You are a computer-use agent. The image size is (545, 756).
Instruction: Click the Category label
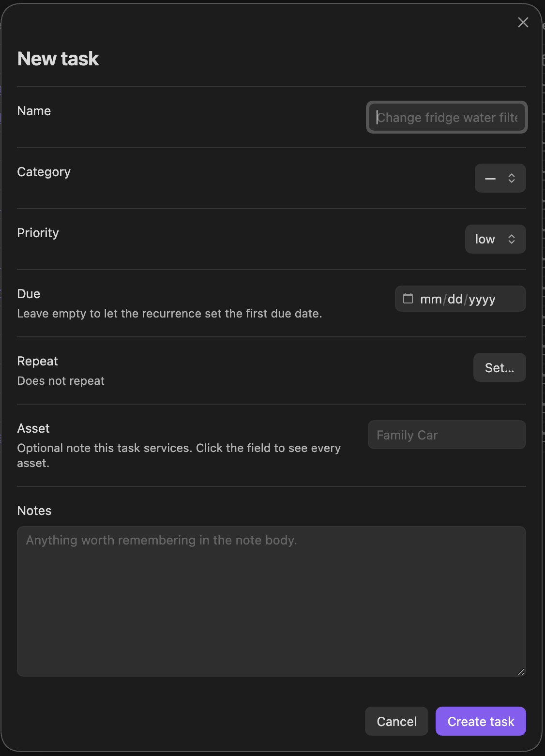tap(44, 172)
